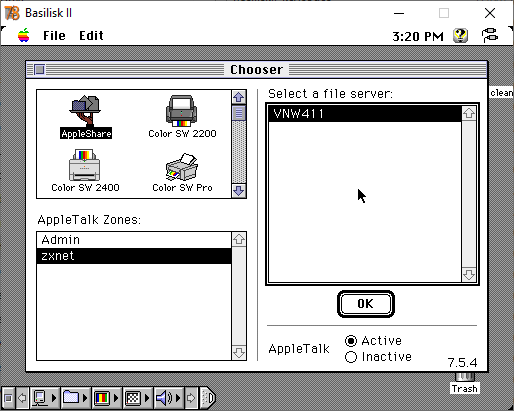Click the Control Strip right scroll arrow

(191, 398)
